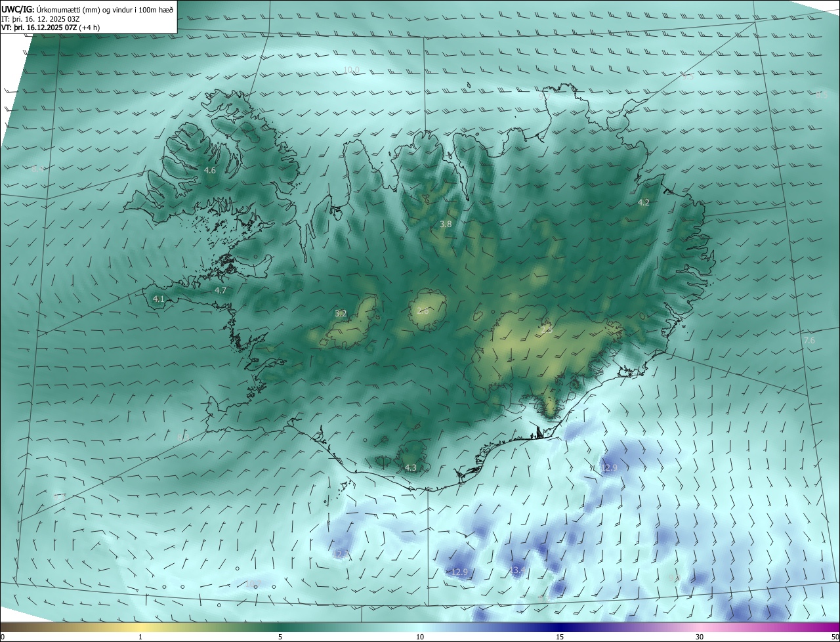Click the color scale label 15
840x642 pixels.
click(560, 637)
